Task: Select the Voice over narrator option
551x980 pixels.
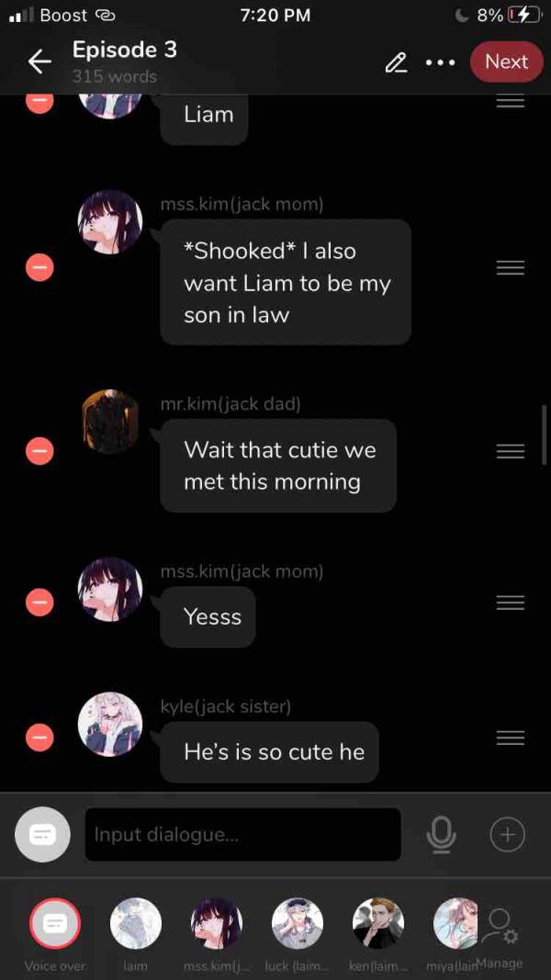Action: point(55,924)
